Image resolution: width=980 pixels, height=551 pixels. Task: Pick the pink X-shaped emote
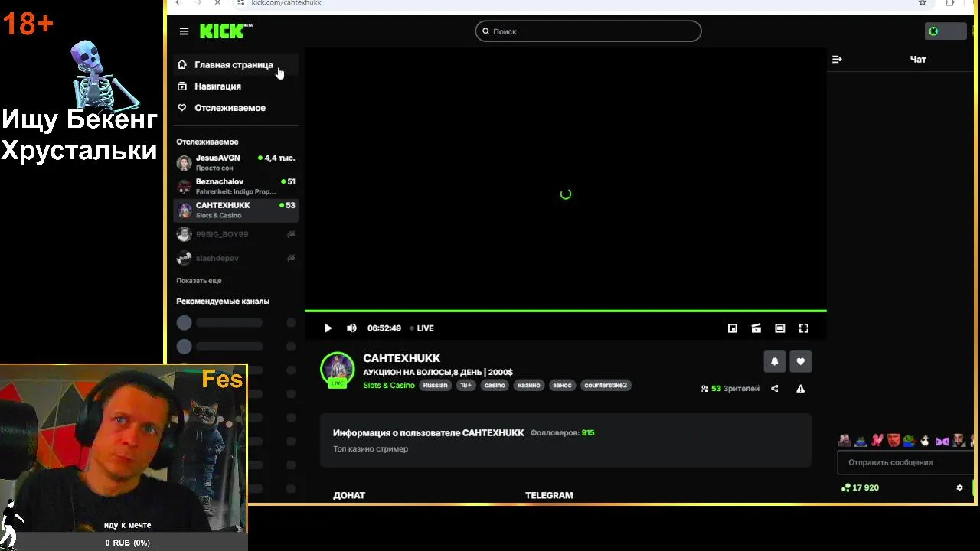877,441
